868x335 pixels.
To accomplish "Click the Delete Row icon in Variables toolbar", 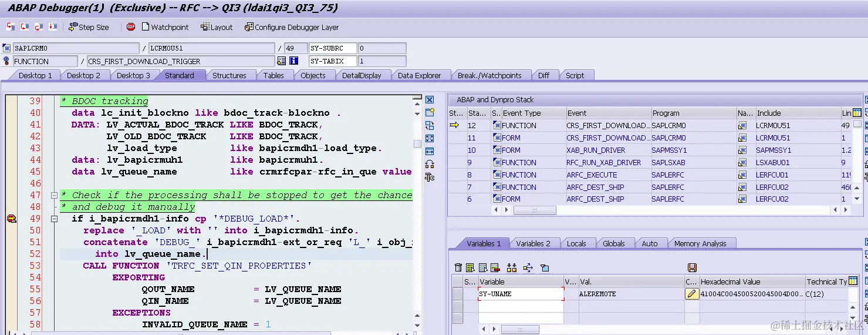I will click(495, 268).
